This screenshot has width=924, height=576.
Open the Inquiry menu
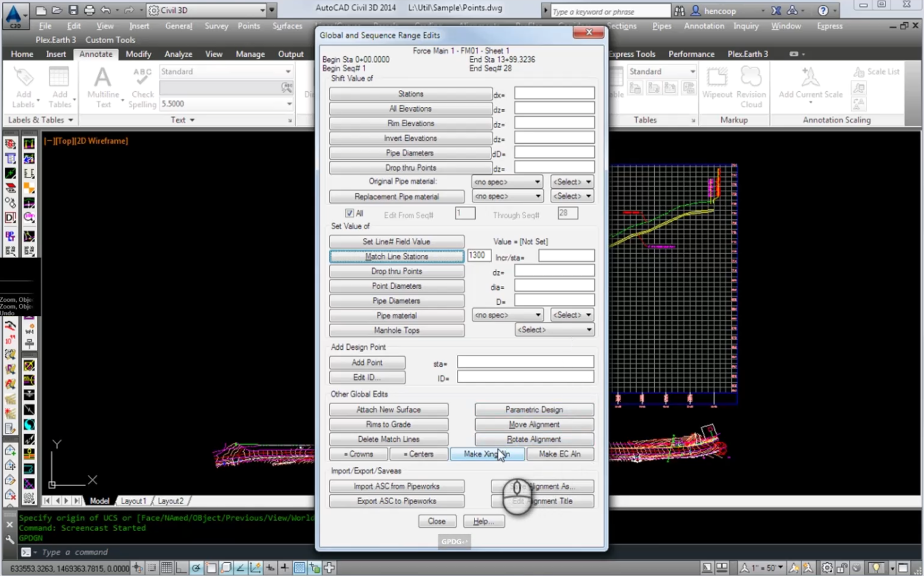pyautogui.click(x=746, y=26)
